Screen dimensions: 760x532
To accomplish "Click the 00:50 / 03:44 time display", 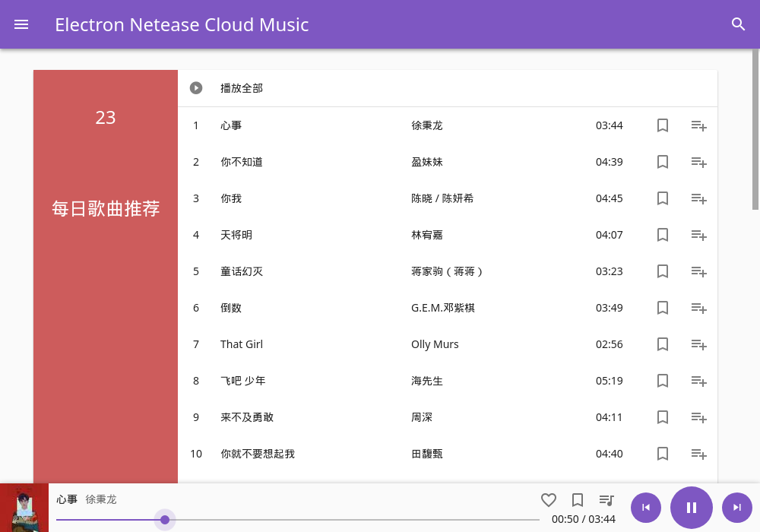I will (584, 519).
